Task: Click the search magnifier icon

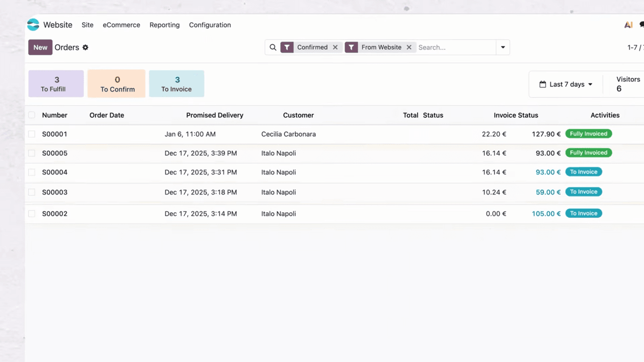Action: 273,47
